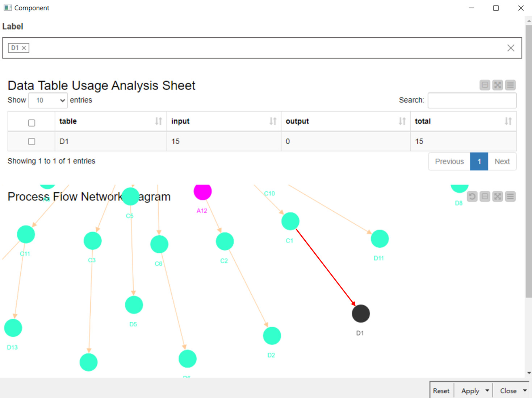
Task: Collapse the Data Table Usage Analysis panel
Action: (485, 85)
